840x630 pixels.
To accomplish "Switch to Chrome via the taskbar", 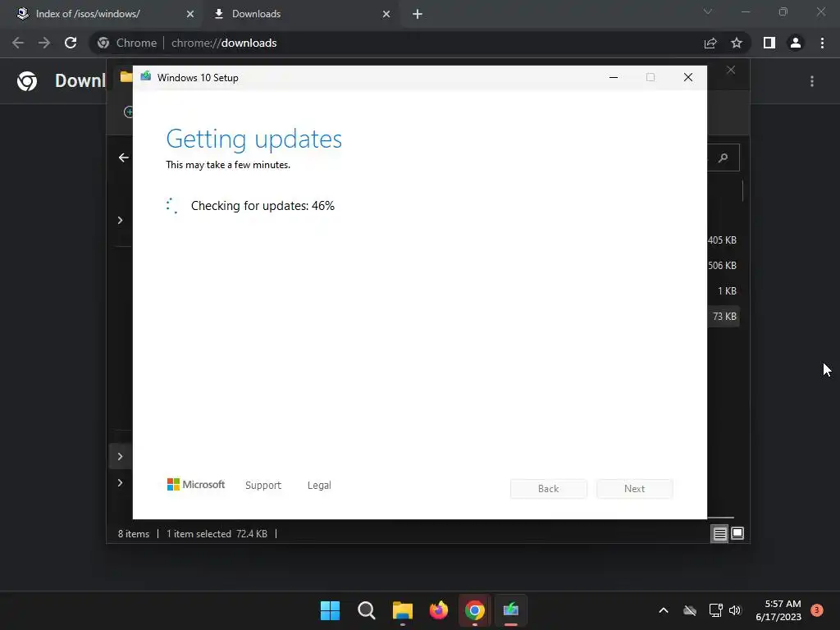I will 475,610.
